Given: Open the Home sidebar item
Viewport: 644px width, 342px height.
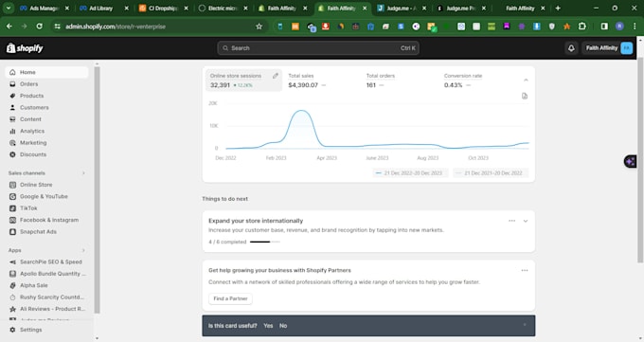Looking at the screenshot, I should pyautogui.click(x=46, y=72).
